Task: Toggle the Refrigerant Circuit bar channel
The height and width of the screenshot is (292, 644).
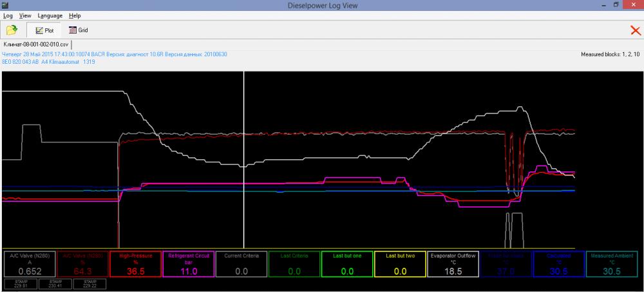Action: click(188, 264)
